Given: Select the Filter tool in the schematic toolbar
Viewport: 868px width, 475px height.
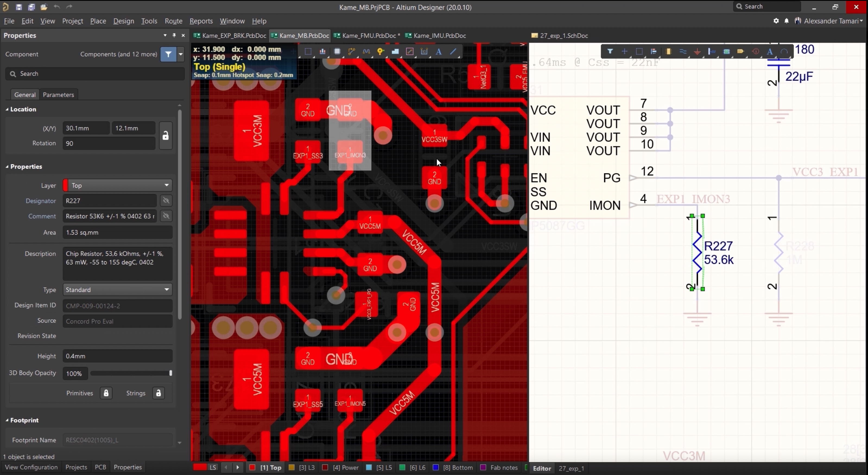Looking at the screenshot, I should (610, 51).
